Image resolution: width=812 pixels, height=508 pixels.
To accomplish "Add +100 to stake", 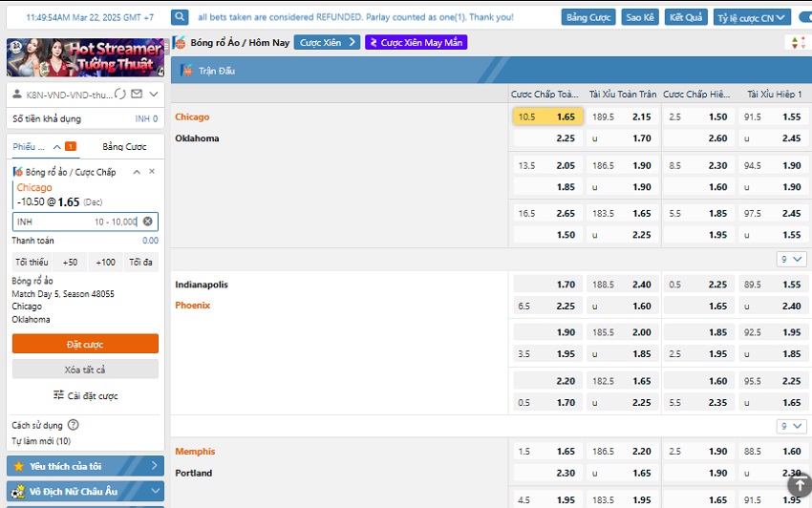I will click(106, 262).
